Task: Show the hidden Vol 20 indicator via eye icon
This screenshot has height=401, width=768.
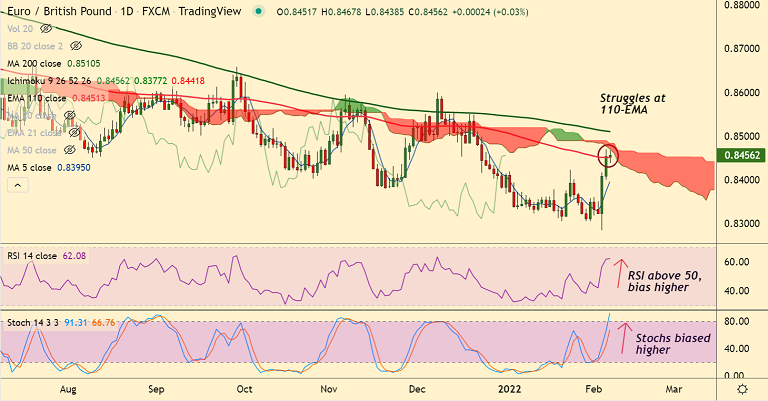Action: [x=46, y=29]
